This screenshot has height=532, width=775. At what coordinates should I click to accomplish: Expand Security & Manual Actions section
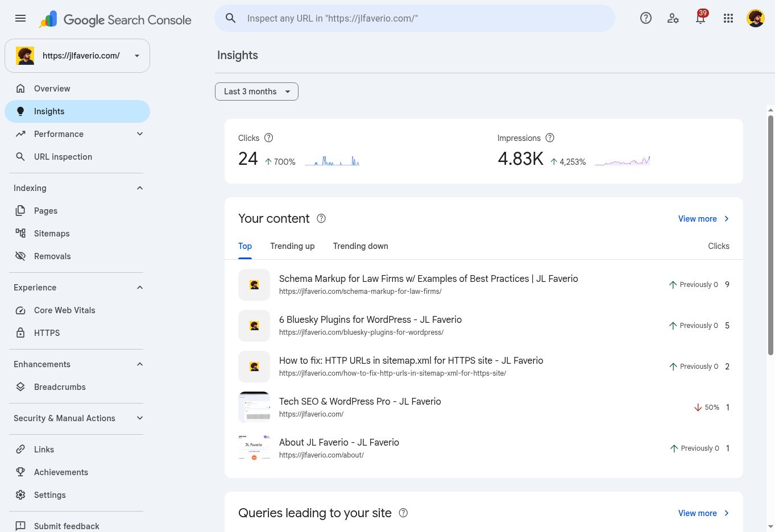click(x=140, y=418)
